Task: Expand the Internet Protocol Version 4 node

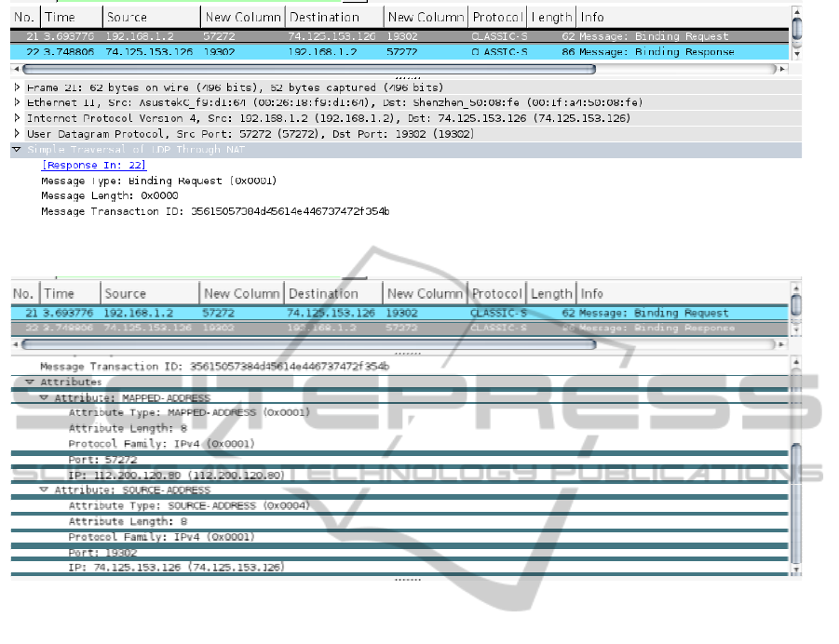Action: (x=18, y=118)
